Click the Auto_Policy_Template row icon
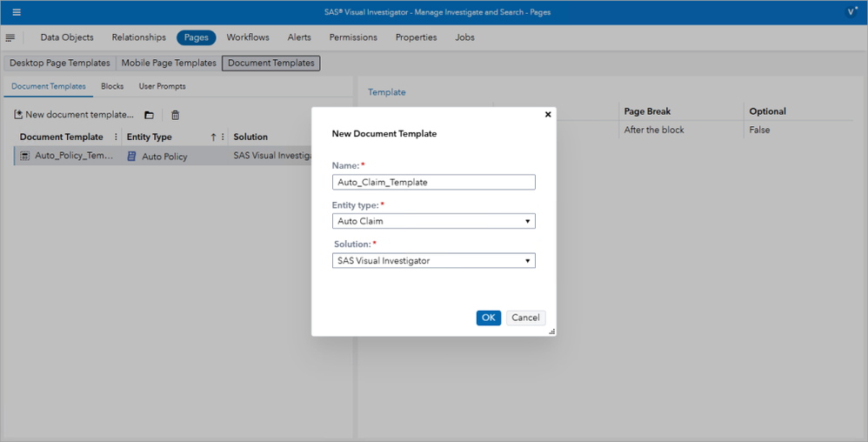Image resolution: width=868 pixels, height=442 pixels. tap(25, 157)
